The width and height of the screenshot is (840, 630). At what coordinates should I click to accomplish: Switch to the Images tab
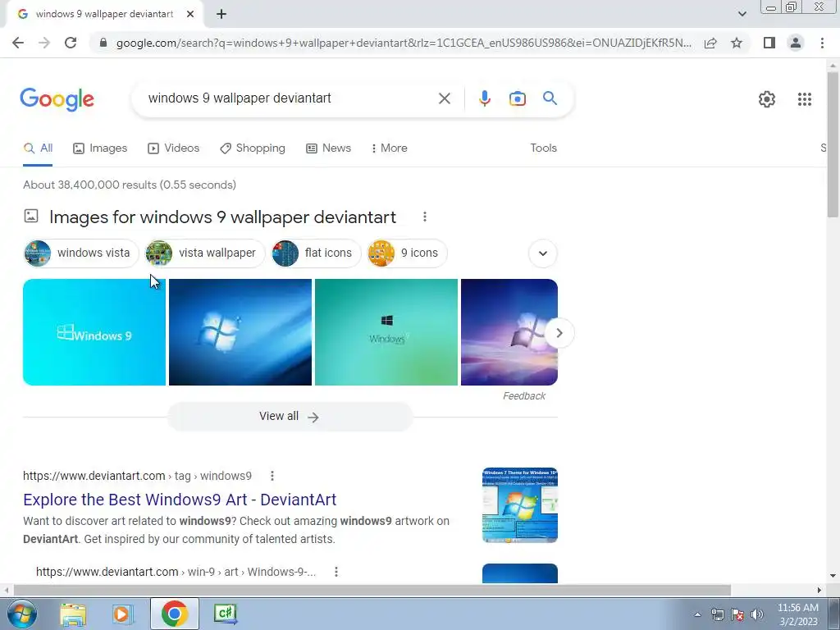tap(100, 148)
